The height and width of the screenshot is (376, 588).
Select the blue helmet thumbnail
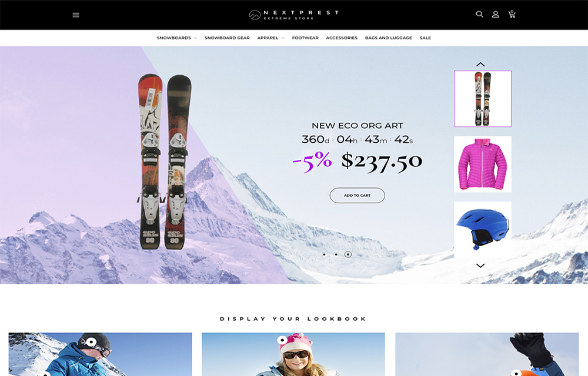483,229
